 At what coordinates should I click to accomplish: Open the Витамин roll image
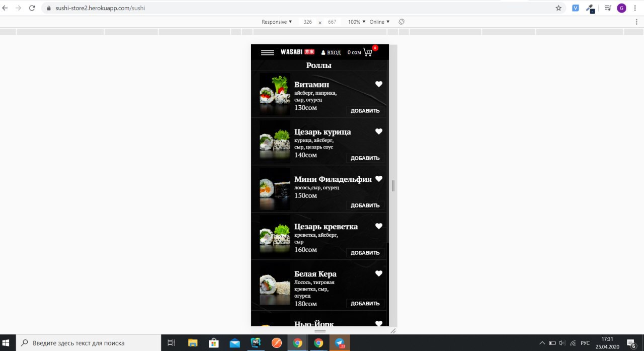pos(275,94)
